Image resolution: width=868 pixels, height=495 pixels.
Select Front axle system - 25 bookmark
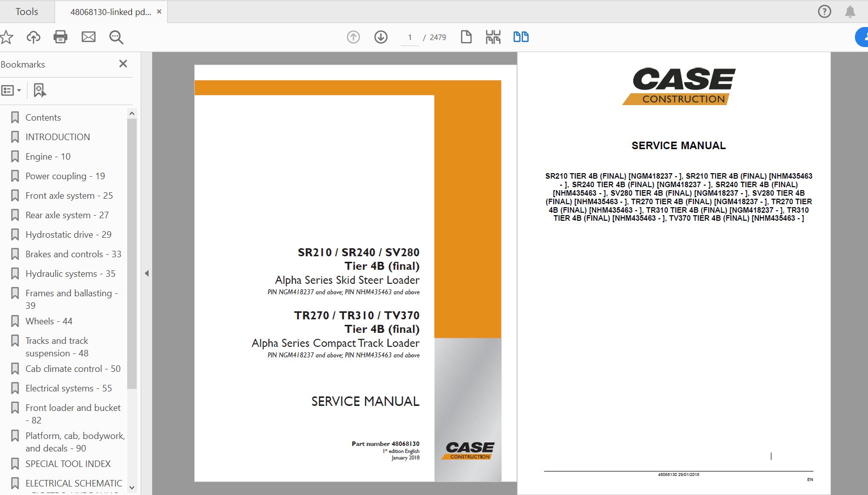69,196
